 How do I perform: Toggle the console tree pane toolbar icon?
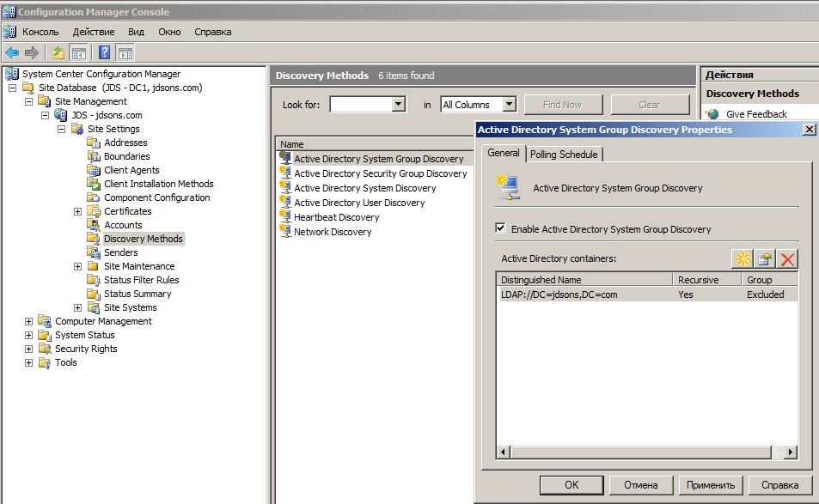[x=78, y=52]
